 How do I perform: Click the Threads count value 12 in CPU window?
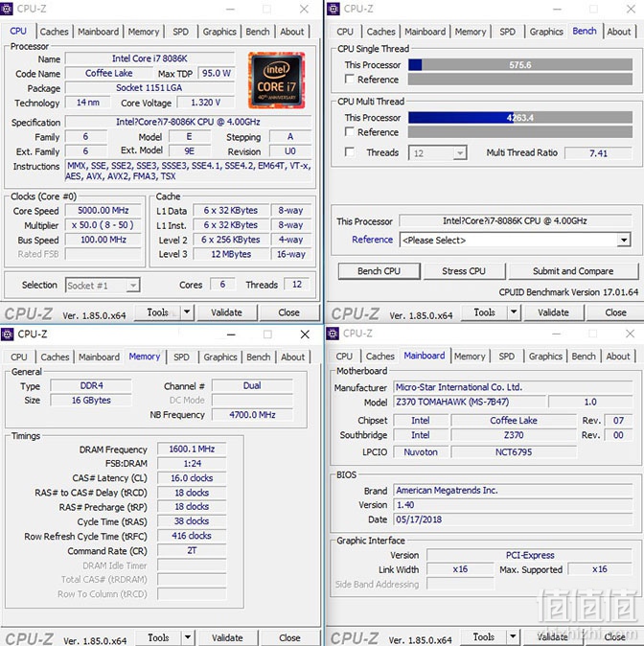297,285
